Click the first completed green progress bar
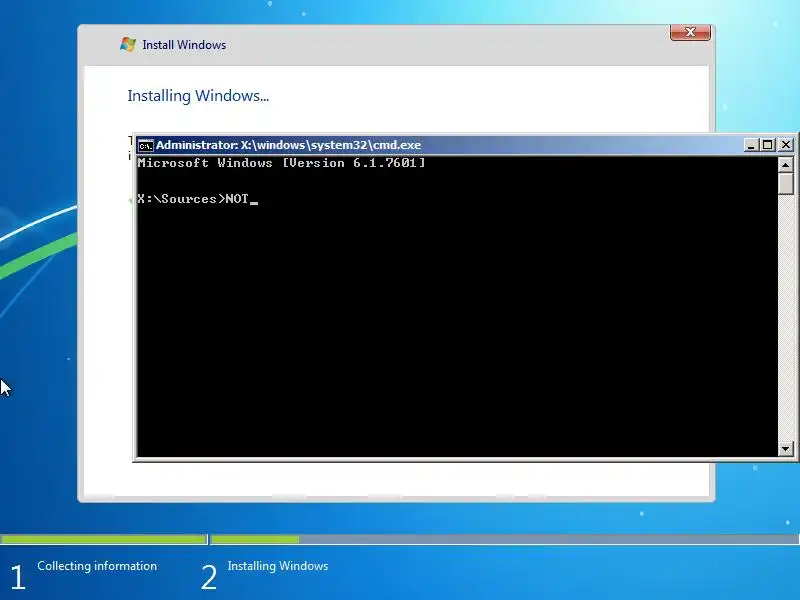 [104, 539]
